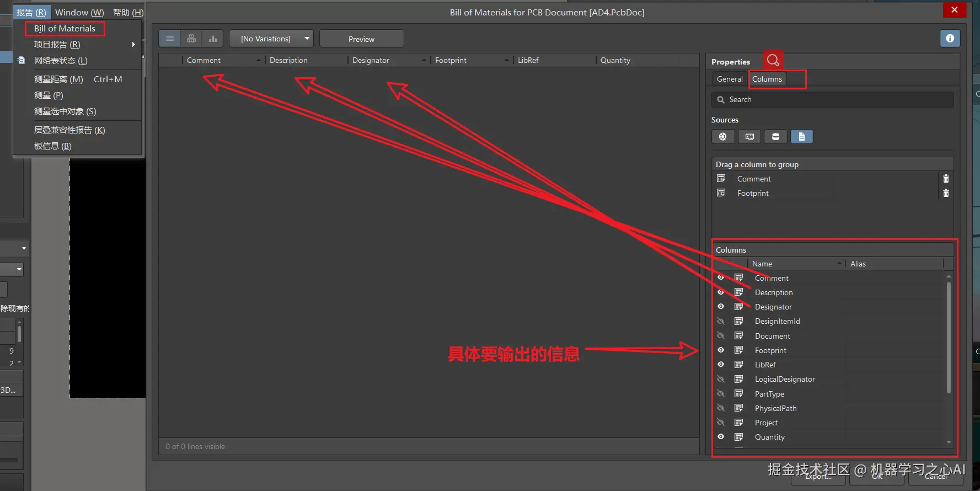Click the column icon beside Document
Image resolution: width=980 pixels, height=491 pixels.
[x=738, y=335]
